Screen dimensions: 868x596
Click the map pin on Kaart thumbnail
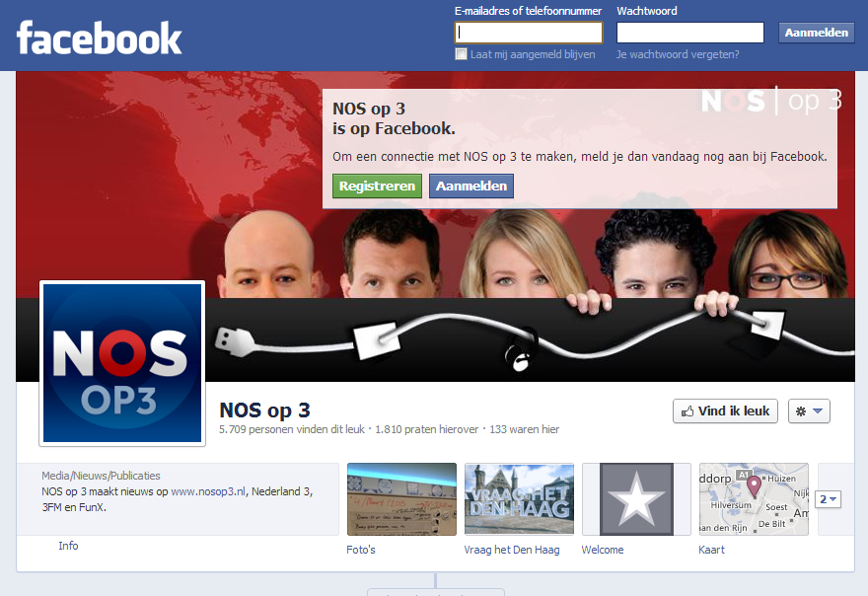tap(754, 486)
